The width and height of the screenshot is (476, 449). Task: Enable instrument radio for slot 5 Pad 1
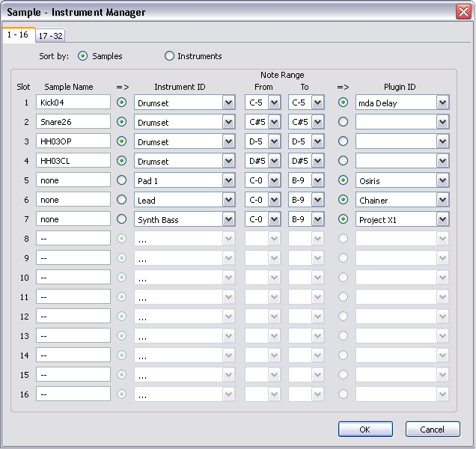click(122, 180)
